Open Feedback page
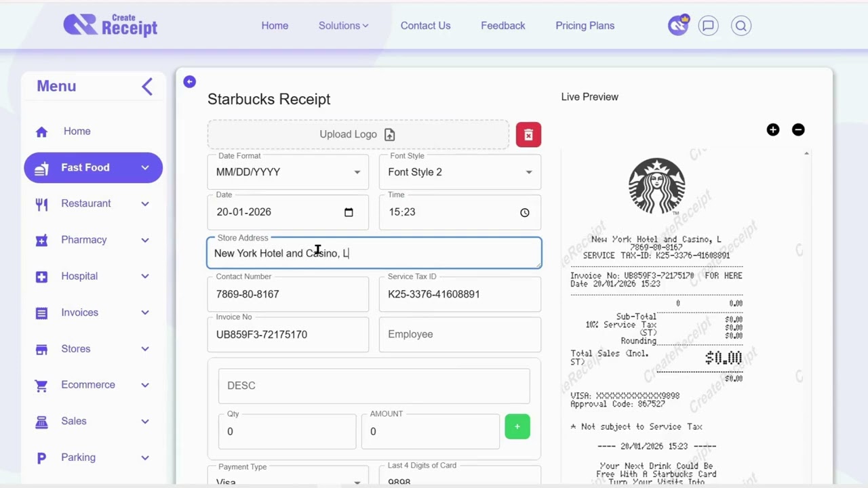The width and height of the screenshot is (868, 488). 502,26
